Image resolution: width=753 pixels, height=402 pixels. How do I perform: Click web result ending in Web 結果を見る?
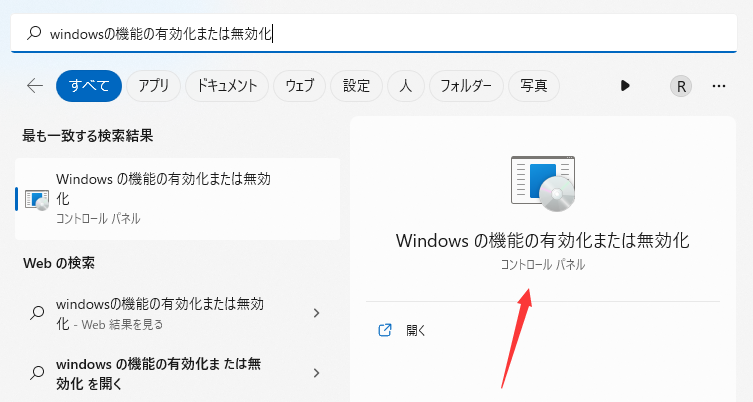(178, 313)
